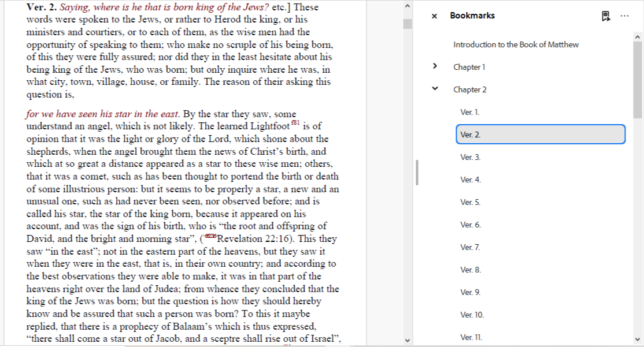This screenshot has width=644, height=347.
Task: Click the panel resize handle
Action: pyautogui.click(x=417, y=173)
